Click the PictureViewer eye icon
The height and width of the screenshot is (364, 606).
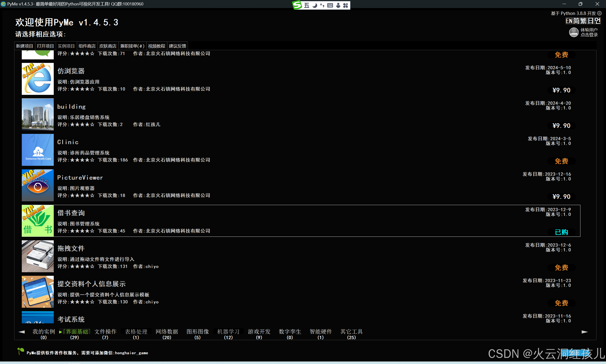coord(38,185)
